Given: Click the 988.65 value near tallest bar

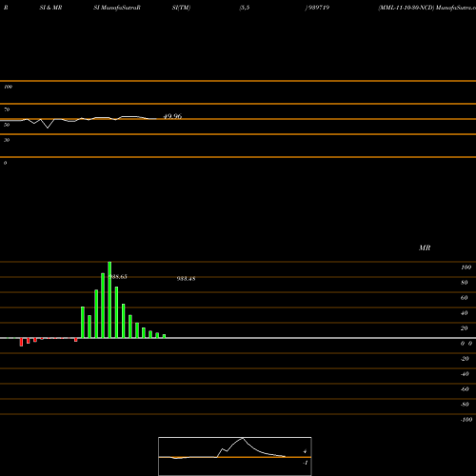Looking at the screenshot, I should (118, 277).
